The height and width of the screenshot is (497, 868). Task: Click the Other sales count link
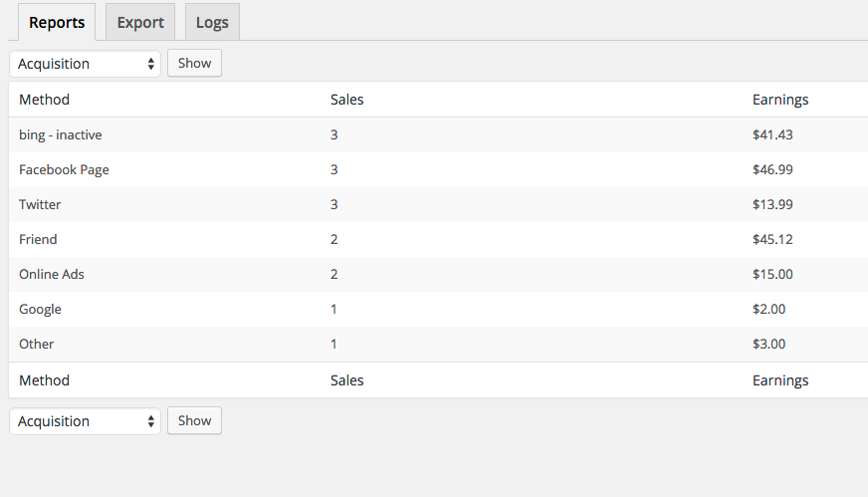coord(334,344)
